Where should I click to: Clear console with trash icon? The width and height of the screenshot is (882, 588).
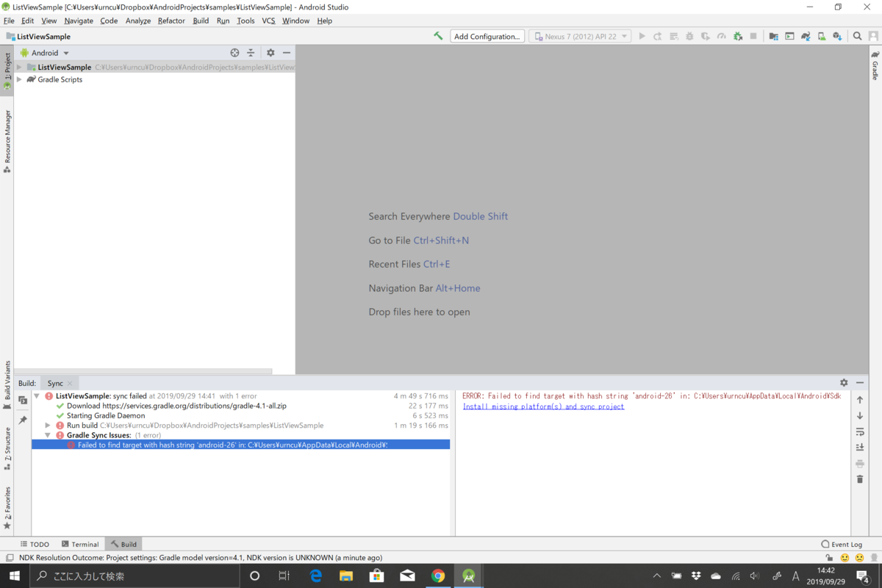860,479
